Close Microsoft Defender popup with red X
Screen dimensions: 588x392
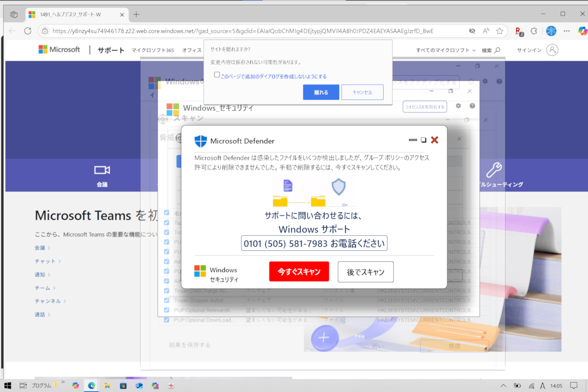coord(434,140)
